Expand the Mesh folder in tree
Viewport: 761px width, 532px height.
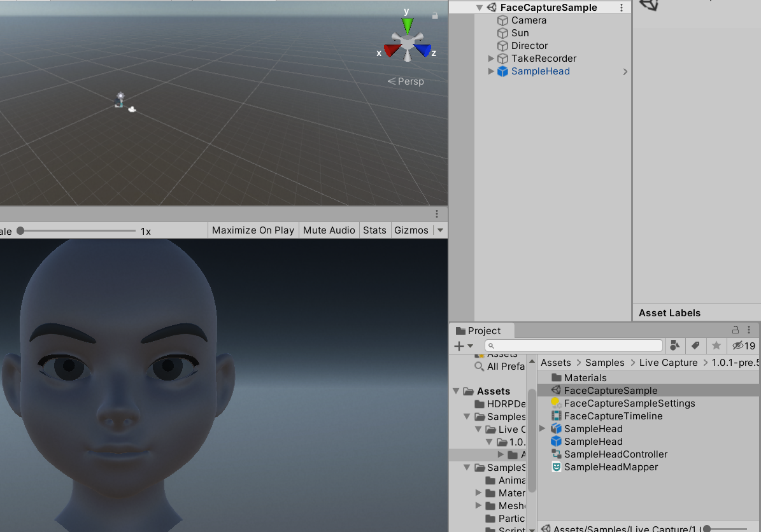click(x=478, y=505)
